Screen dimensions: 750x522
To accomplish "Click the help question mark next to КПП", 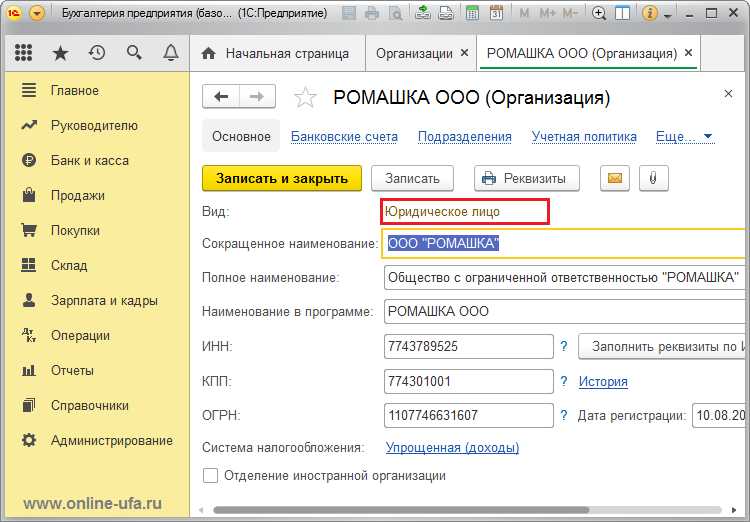I will pyautogui.click(x=564, y=381).
